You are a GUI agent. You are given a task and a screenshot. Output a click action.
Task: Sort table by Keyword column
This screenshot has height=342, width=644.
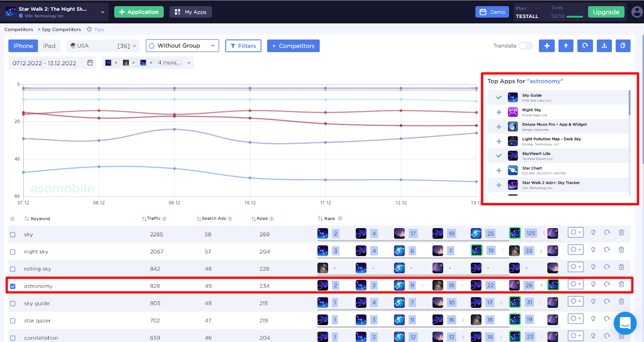click(x=37, y=219)
